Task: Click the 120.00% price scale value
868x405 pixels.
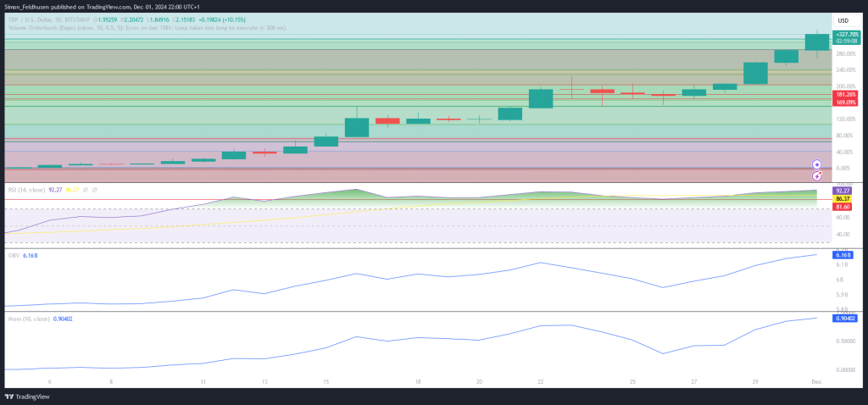Action: point(847,119)
